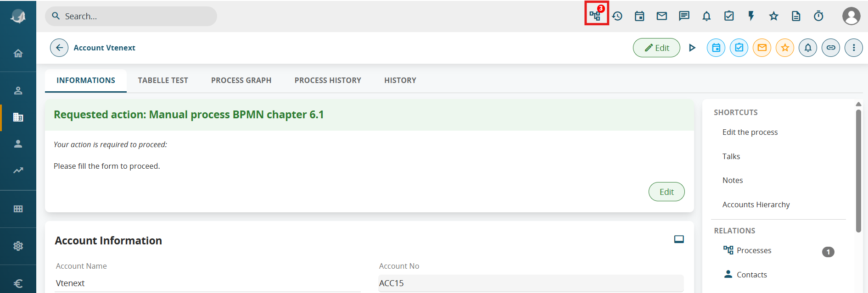Open the processes icon with red badge

(596, 14)
